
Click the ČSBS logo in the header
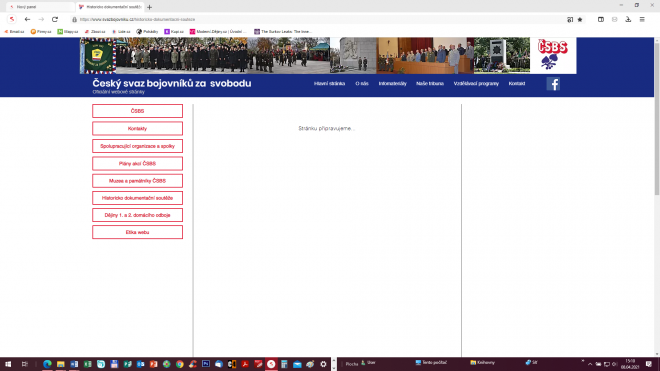[x=553, y=55]
